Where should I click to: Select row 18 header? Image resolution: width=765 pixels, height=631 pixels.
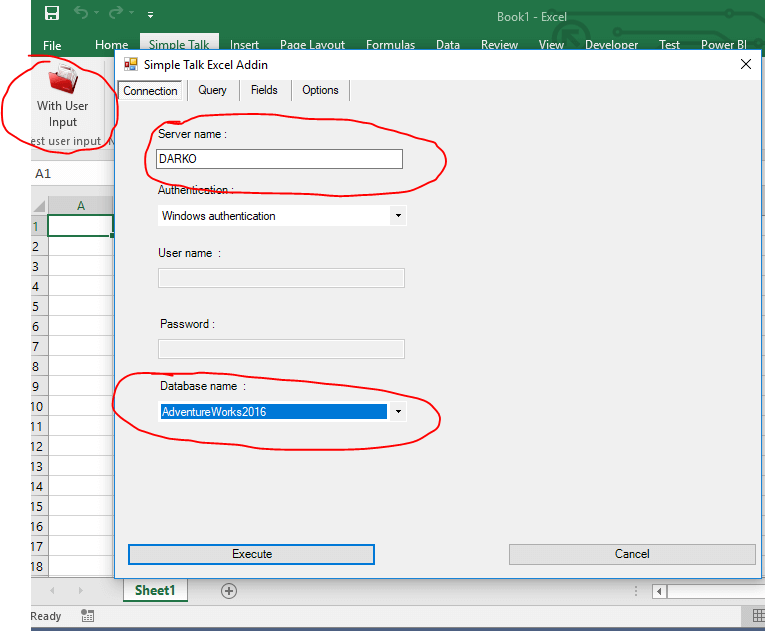click(x=39, y=567)
